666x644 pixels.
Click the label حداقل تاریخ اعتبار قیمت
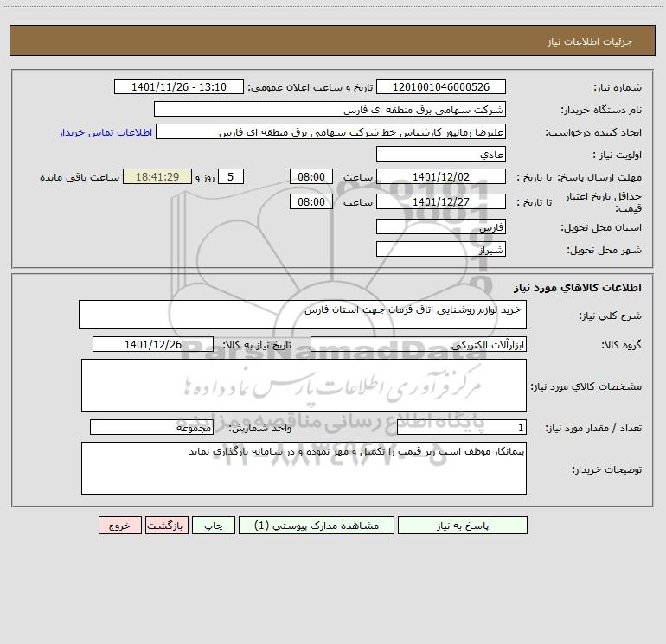coord(604,202)
